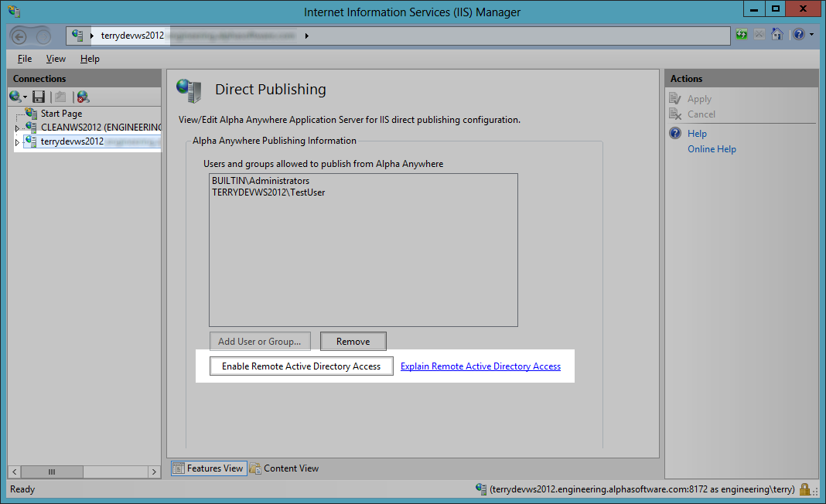
Task: Go forward using the navigation arrow
Action: (x=44, y=36)
